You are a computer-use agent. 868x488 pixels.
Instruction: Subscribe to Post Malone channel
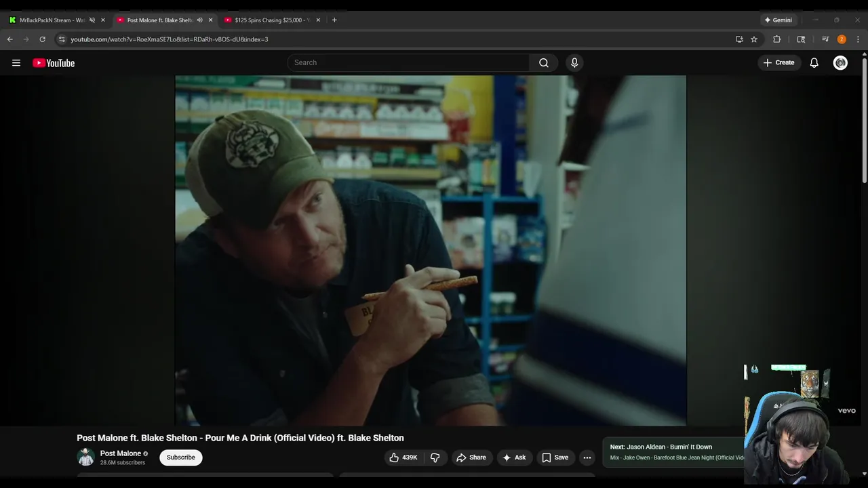point(181,457)
